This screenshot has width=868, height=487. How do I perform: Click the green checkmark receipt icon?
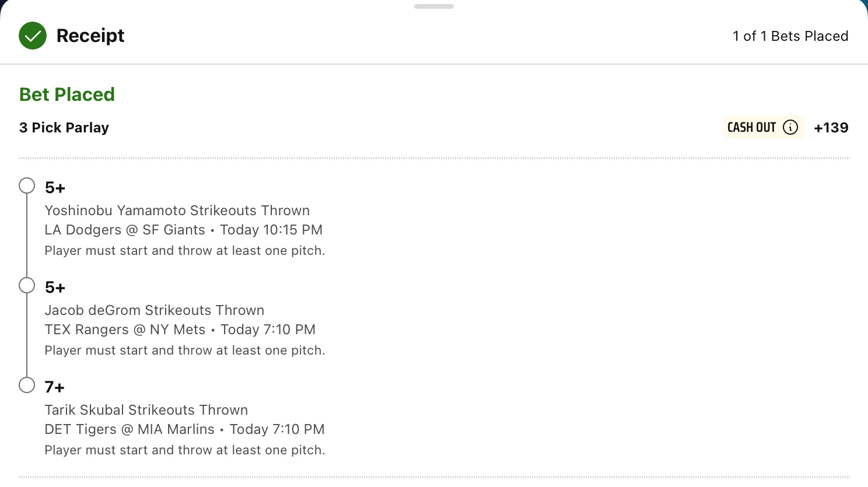point(33,36)
